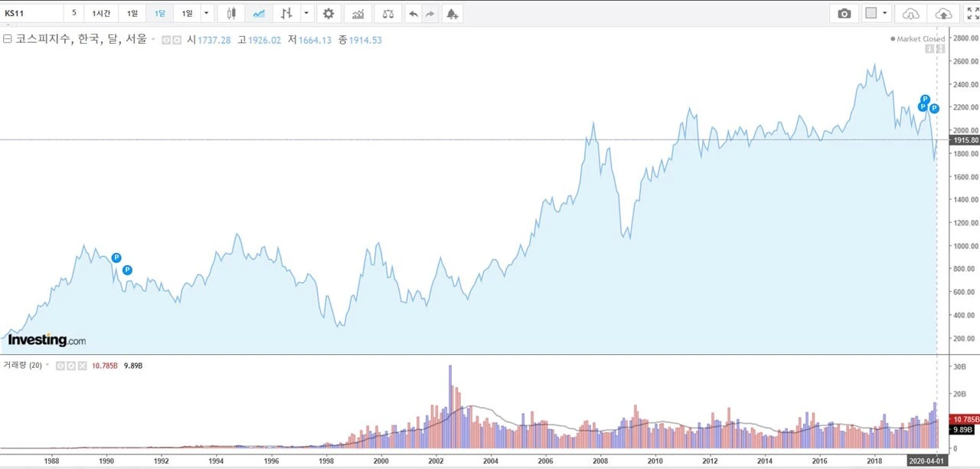
Task: Open the compare symbols scale icon
Action: point(388,13)
